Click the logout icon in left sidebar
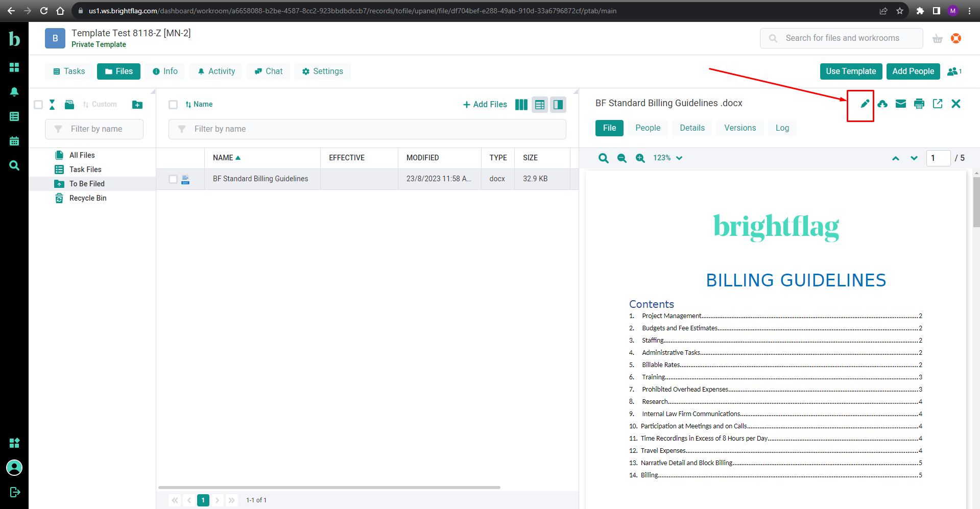This screenshot has width=980, height=509. [15, 492]
